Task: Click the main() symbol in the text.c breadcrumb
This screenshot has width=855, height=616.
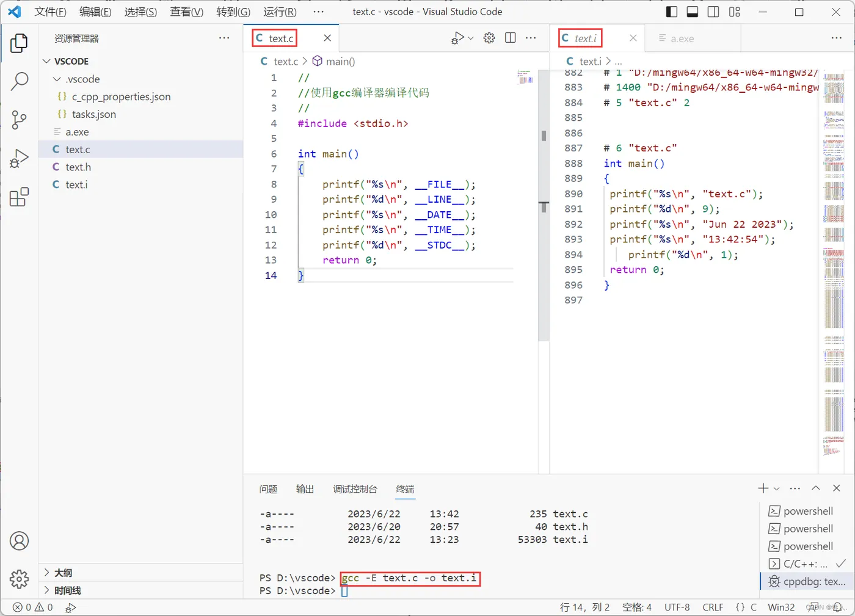Action: click(x=333, y=61)
